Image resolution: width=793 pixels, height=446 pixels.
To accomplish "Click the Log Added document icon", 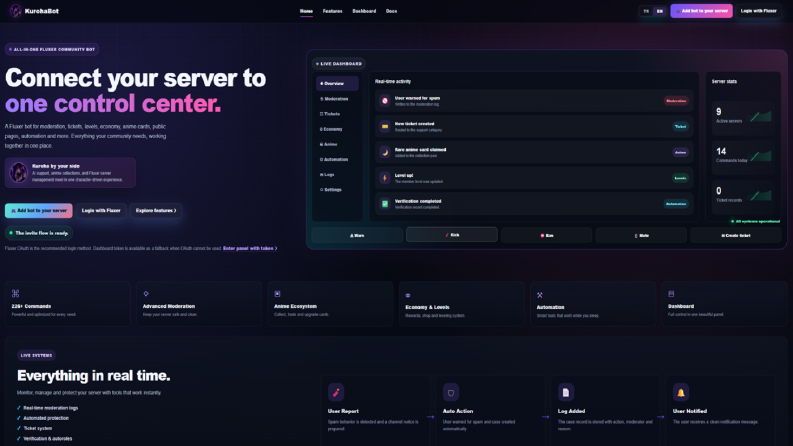I will point(566,392).
